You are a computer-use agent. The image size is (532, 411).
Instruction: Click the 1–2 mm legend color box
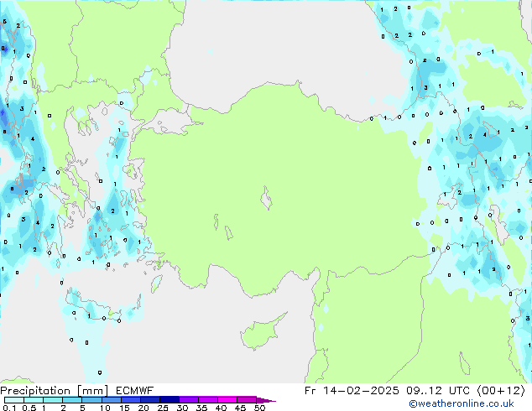(53, 400)
